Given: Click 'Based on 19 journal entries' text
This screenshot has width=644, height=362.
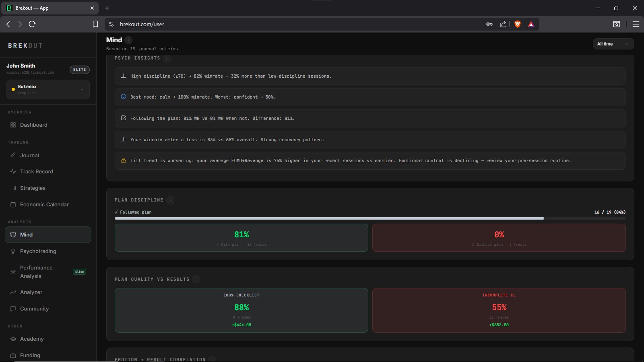Looking at the screenshot, I should tap(142, 49).
